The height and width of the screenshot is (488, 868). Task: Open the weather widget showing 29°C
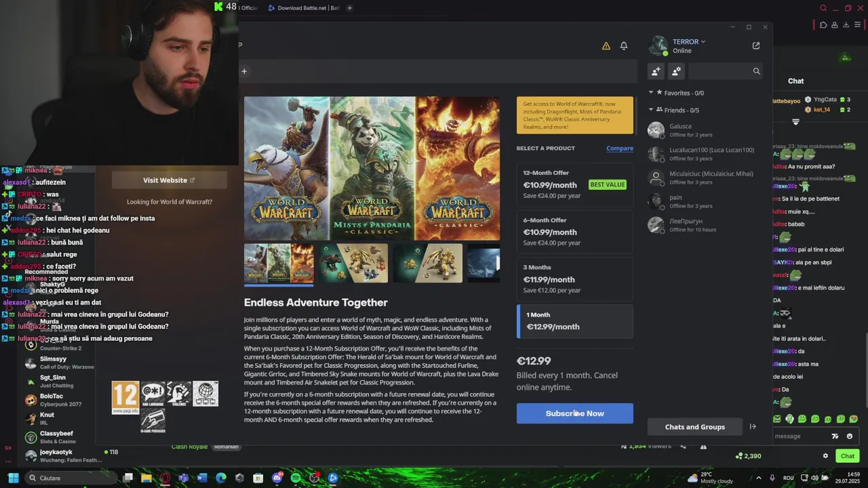click(x=710, y=478)
